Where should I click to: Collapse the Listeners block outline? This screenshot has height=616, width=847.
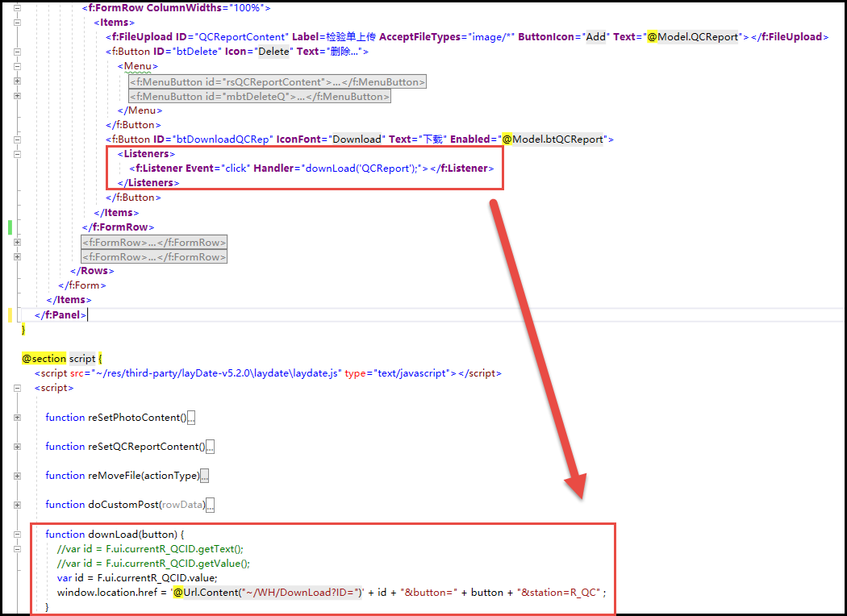tap(17, 154)
